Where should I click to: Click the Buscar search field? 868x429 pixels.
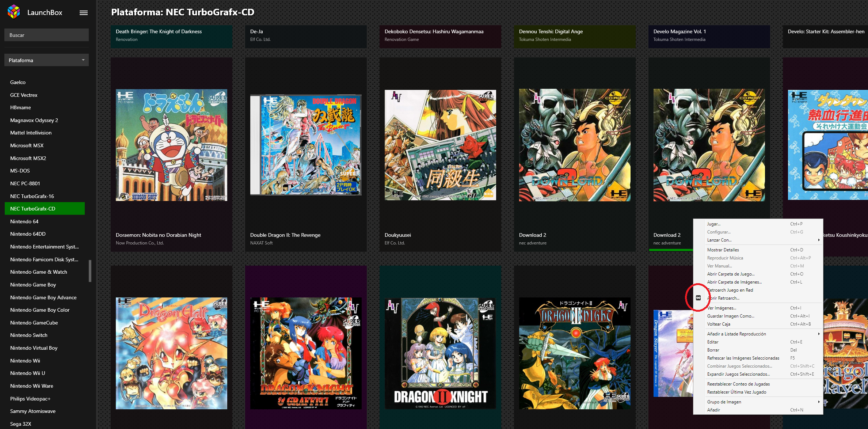coord(46,35)
